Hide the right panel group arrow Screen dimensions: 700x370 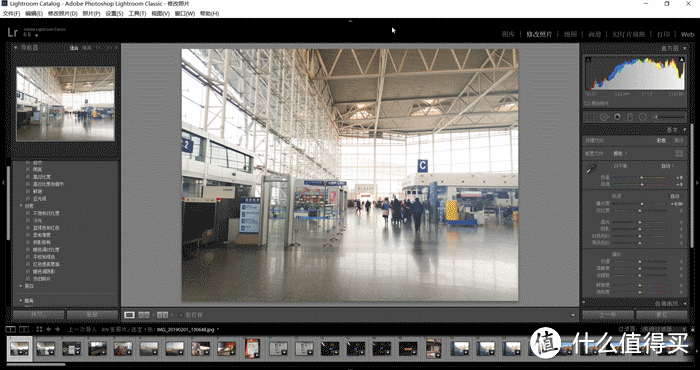pyautogui.click(x=697, y=183)
